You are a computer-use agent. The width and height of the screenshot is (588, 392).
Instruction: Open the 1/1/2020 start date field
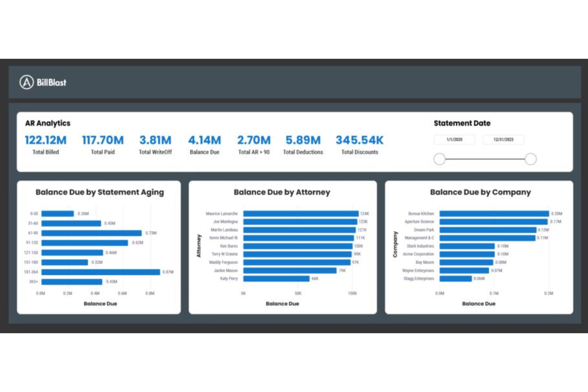pyautogui.click(x=454, y=139)
